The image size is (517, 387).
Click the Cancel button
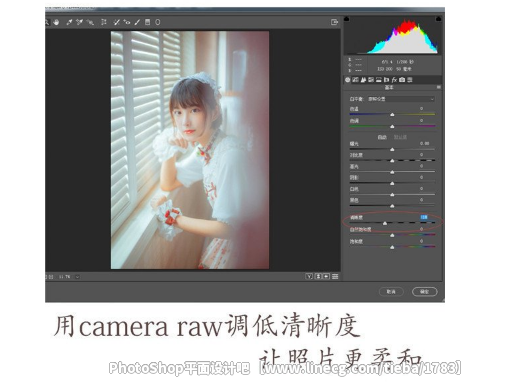point(391,292)
